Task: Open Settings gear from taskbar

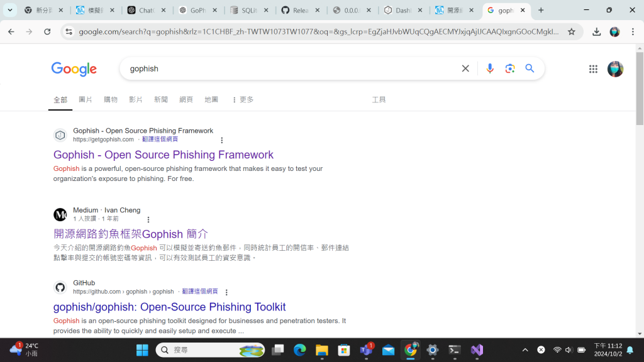Action: (433, 350)
